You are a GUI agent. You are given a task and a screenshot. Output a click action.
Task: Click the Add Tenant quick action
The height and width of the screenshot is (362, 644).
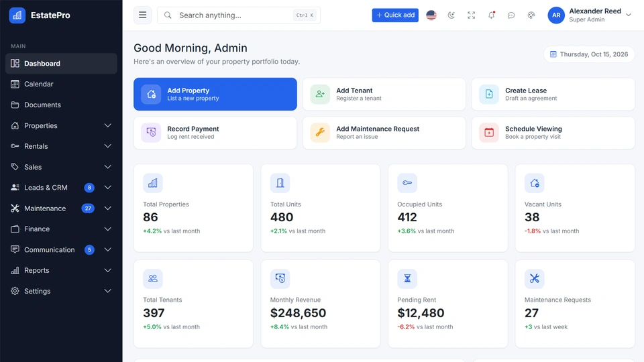[384, 94]
